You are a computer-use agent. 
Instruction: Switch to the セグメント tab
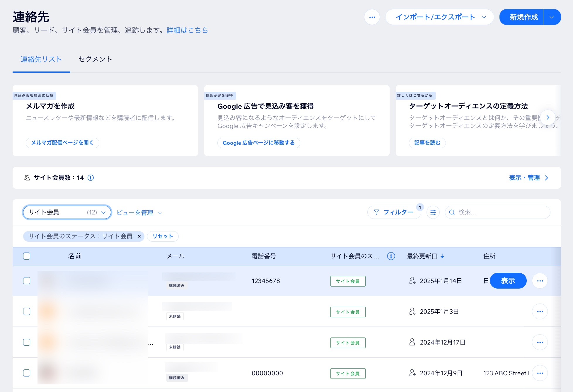[95, 59]
